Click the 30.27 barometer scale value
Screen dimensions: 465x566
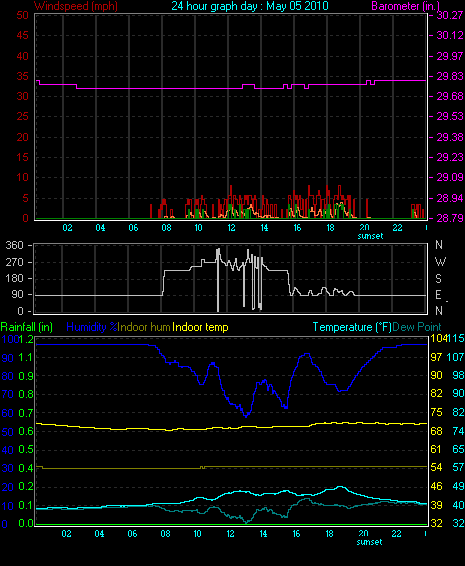coord(450,15)
